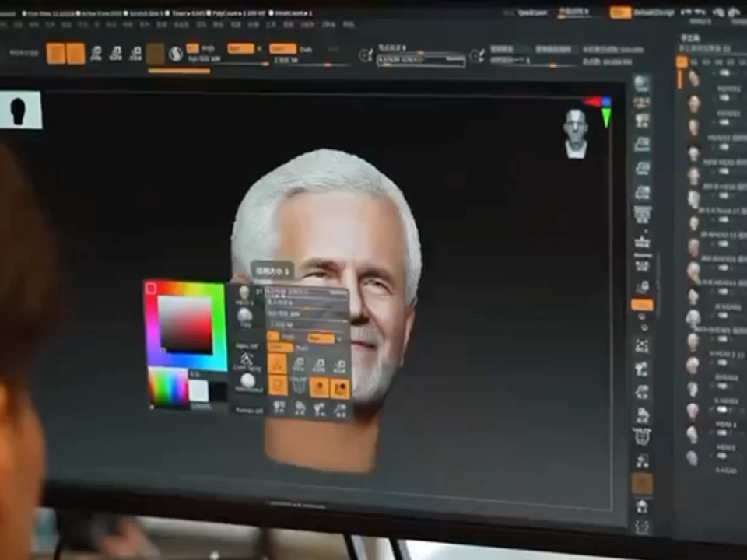Activate Edit mode in the top toolbar
This screenshot has height=560, width=747.
[55, 54]
